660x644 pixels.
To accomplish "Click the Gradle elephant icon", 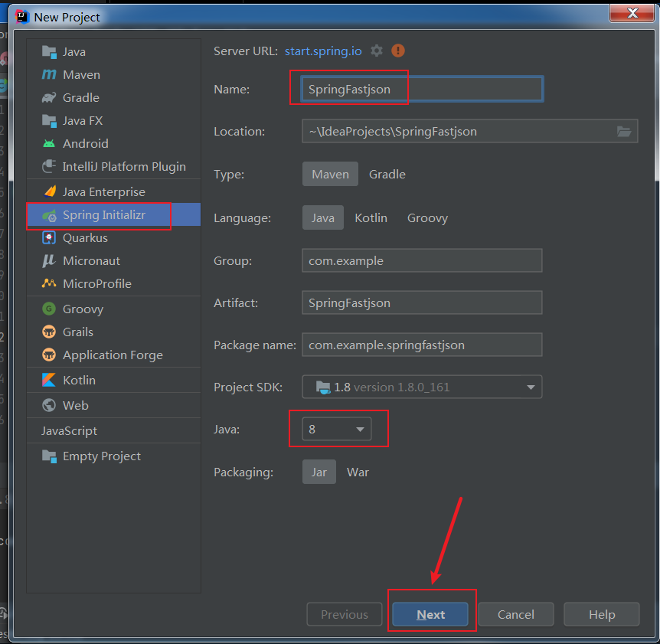I will pyautogui.click(x=49, y=98).
